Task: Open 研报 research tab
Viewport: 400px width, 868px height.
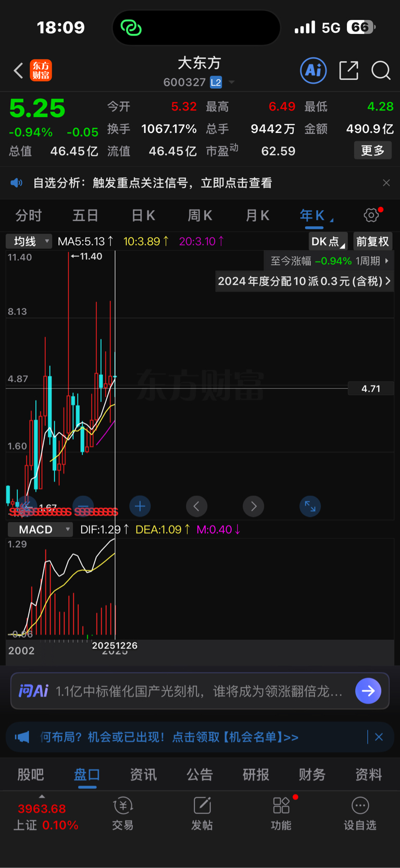Action: point(256,775)
